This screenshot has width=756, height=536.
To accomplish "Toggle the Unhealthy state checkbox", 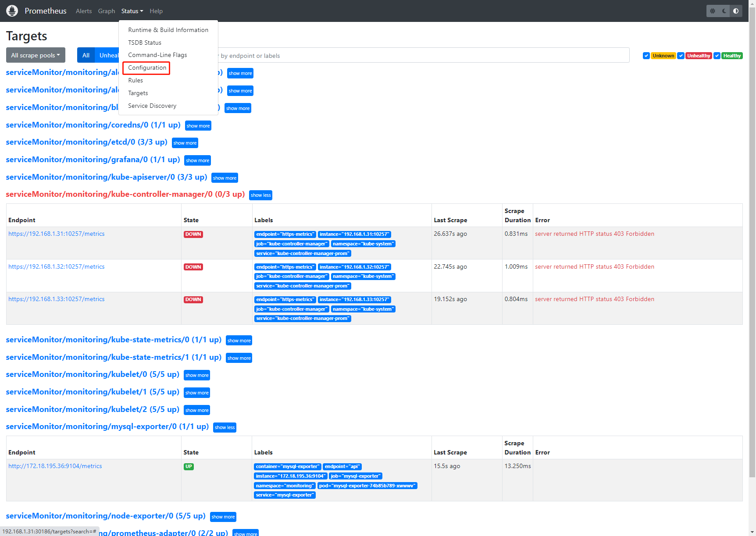I will [x=681, y=56].
